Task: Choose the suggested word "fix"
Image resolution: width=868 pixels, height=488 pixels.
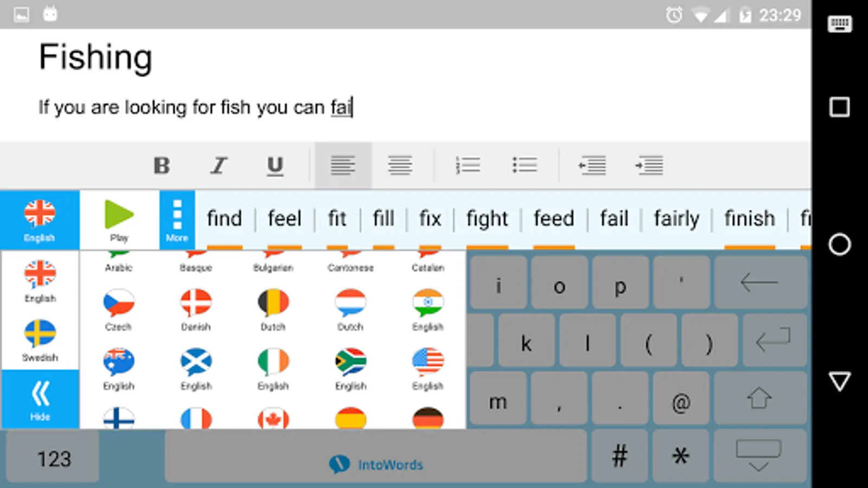Action: 430,219
